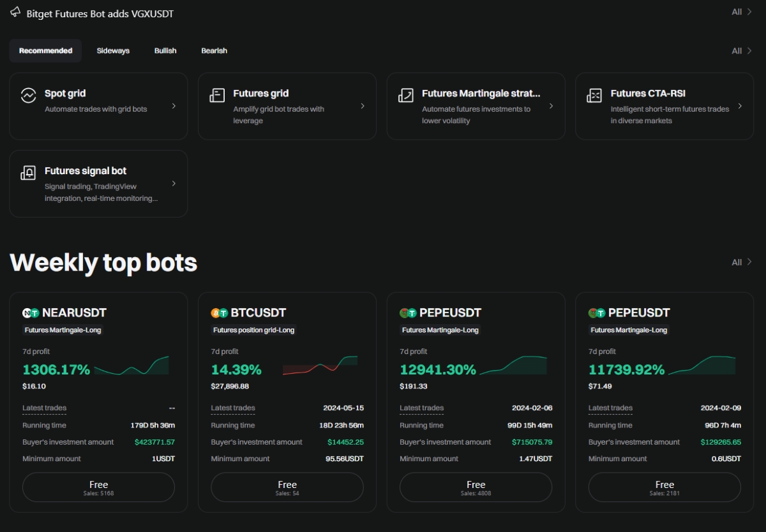
Task: Click the Spot grid chart icon
Action: coord(28,96)
